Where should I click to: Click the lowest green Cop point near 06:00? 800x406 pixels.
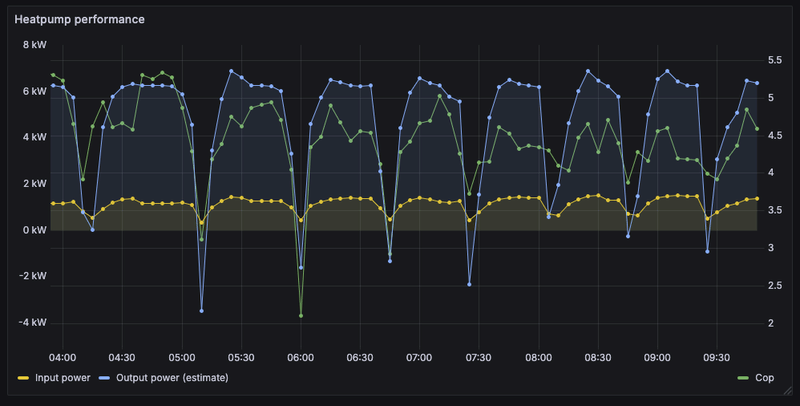tap(301, 316)
